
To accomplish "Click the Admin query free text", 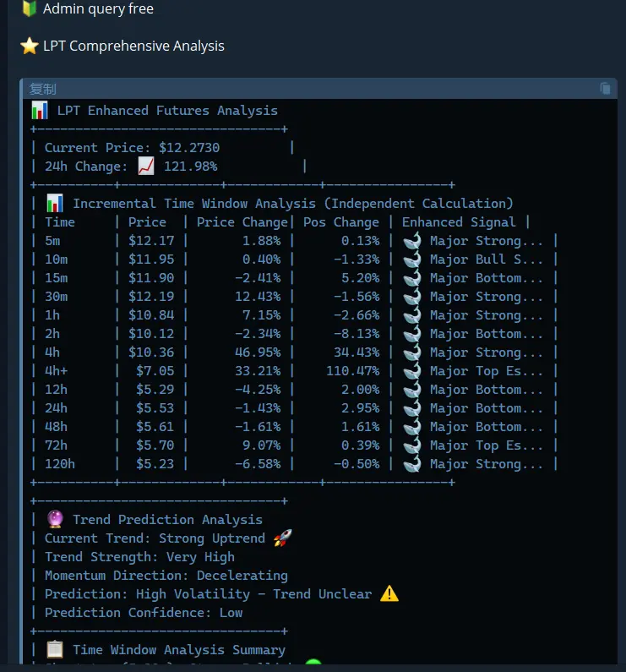I will tap(98, 8).
